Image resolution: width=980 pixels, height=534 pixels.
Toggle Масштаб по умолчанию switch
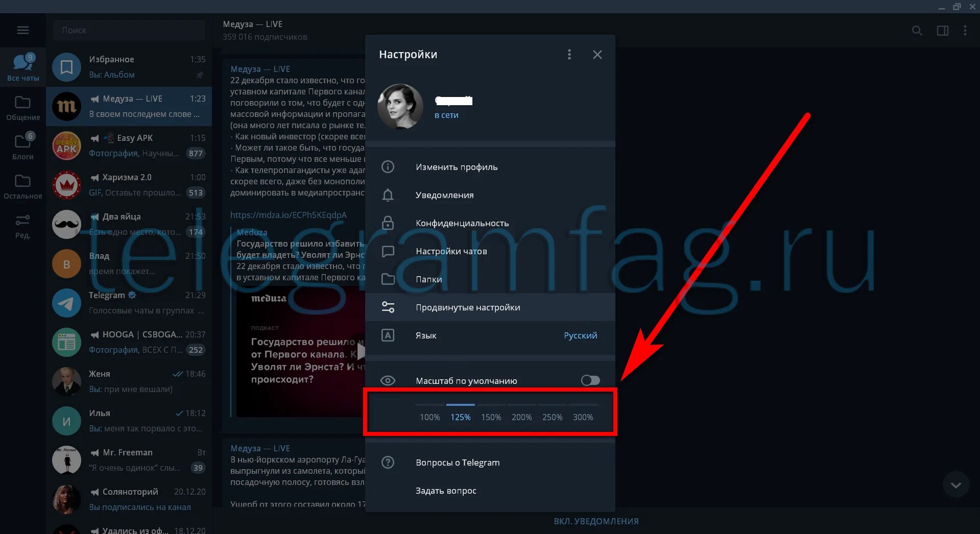coord(590,380)
